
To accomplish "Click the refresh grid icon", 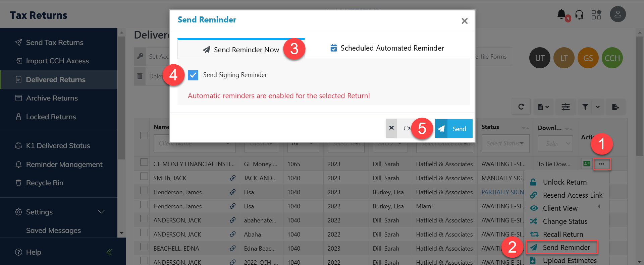I will point(521,107).
